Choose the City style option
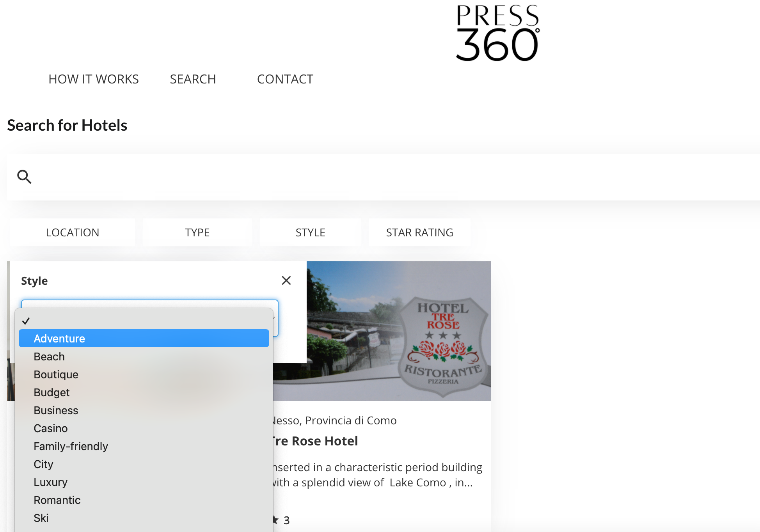The height and width of the screenshot is (532, 760). (x=144, y=464)
